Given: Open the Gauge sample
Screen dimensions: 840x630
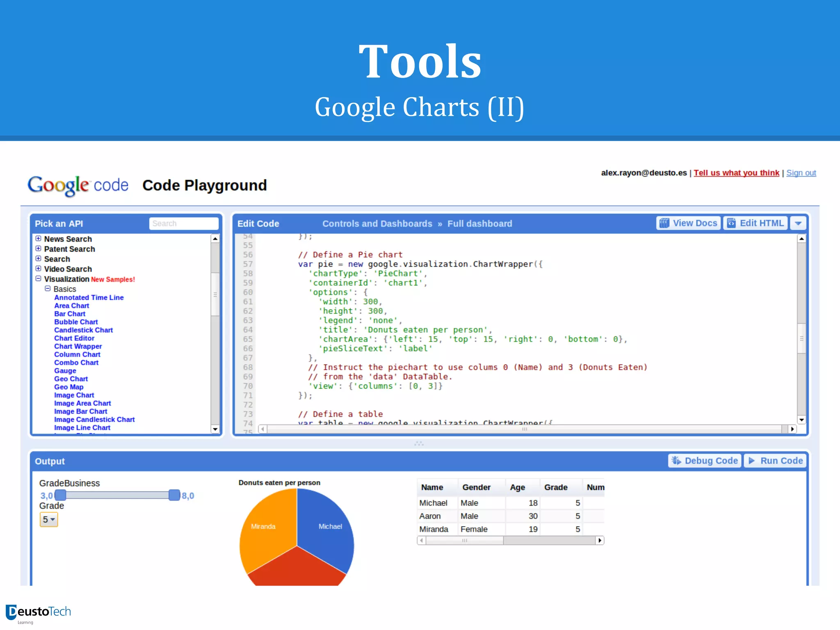Looking at the screenshot, I should tap(65, 371).
